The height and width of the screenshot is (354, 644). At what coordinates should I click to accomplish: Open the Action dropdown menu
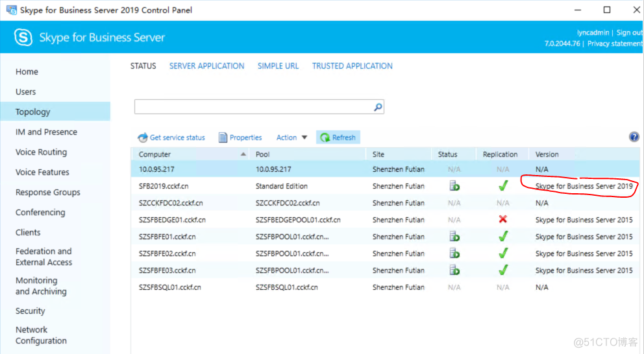click(291, 137)
